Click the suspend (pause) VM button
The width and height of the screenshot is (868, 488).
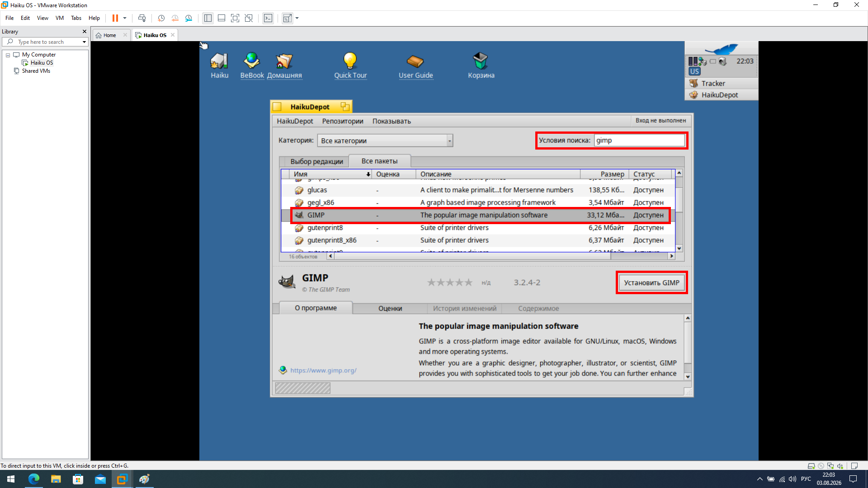point(115,18)
